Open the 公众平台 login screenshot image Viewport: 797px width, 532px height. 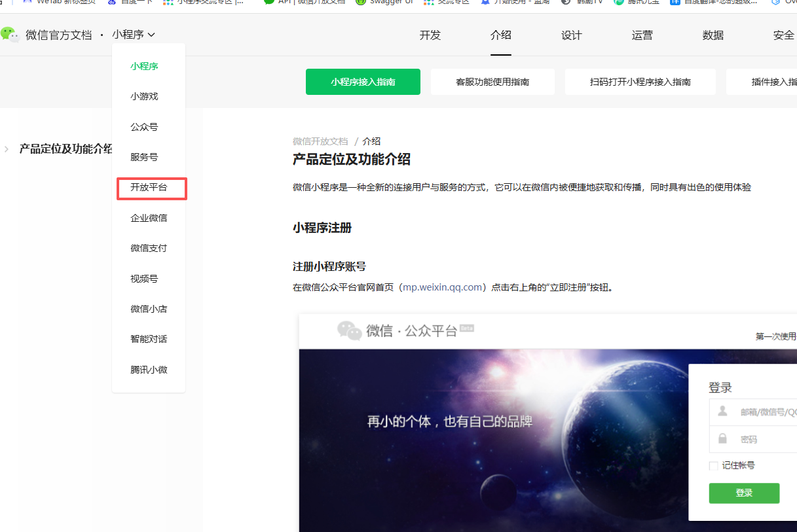[x=548, y=423]
